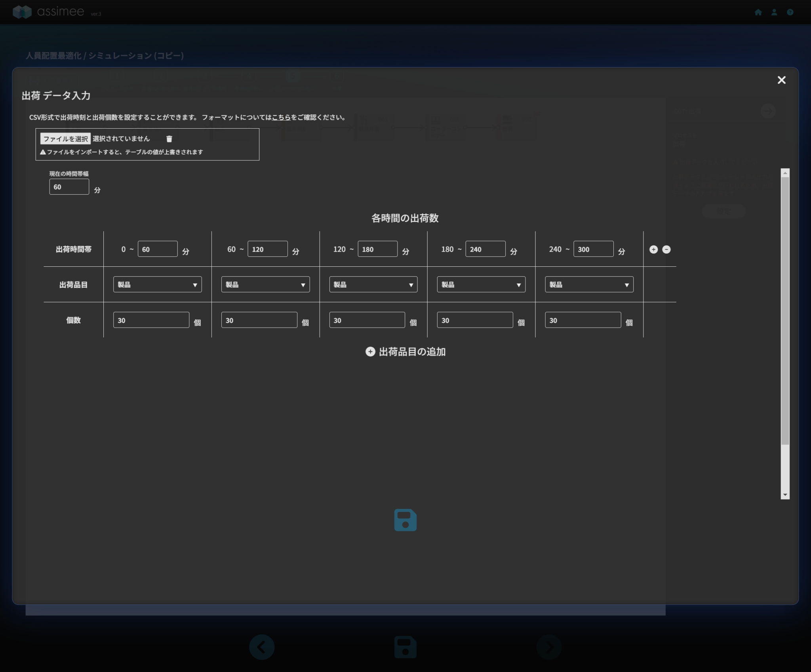Open the こちら format link
811x672 pixels.
click(x=281, y=118)
